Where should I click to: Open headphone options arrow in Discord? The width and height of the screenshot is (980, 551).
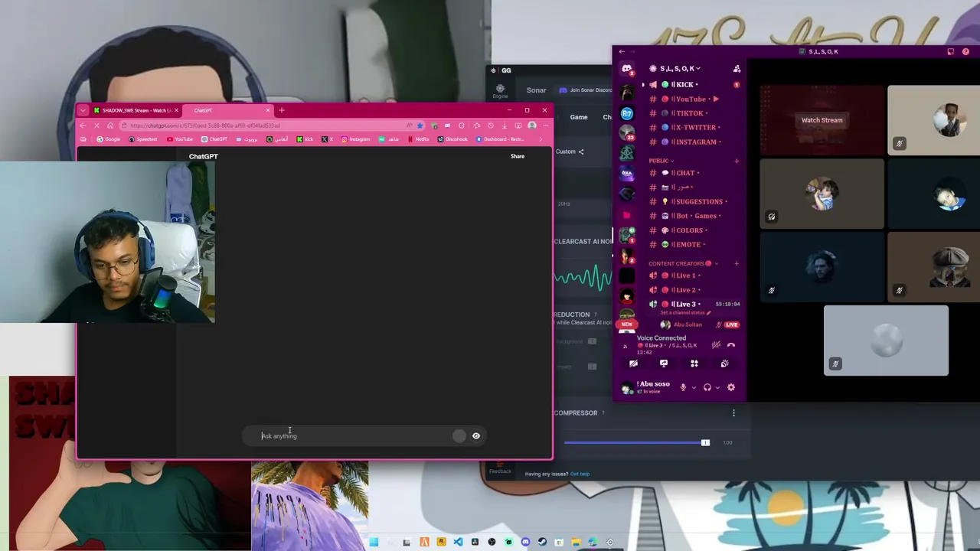[718, 387]
